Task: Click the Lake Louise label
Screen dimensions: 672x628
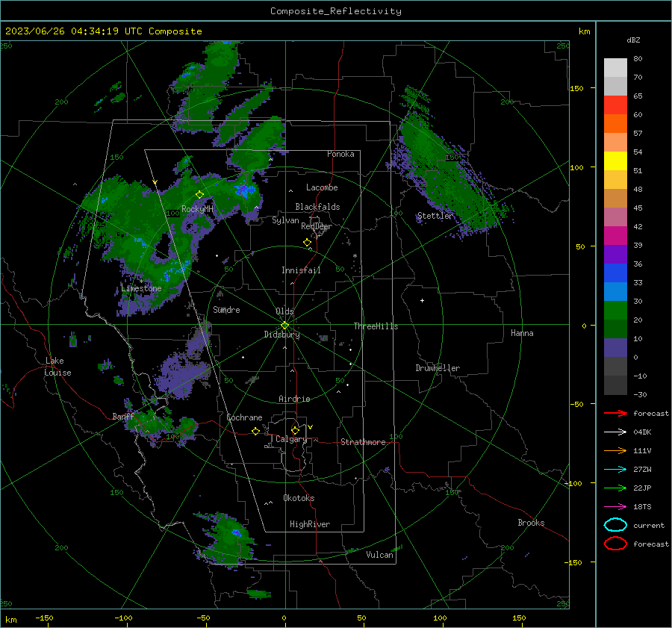Action: 57,367
